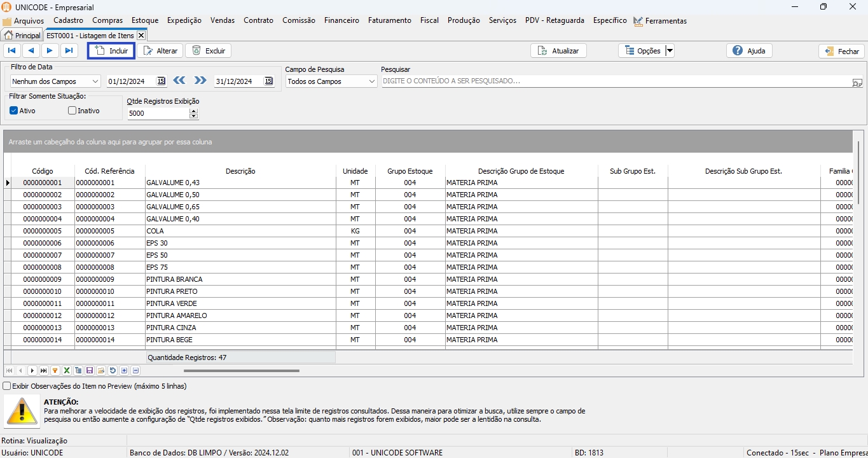Enable the Inativo checkbox
Screen dimensions: 868x458
point(72,111)
